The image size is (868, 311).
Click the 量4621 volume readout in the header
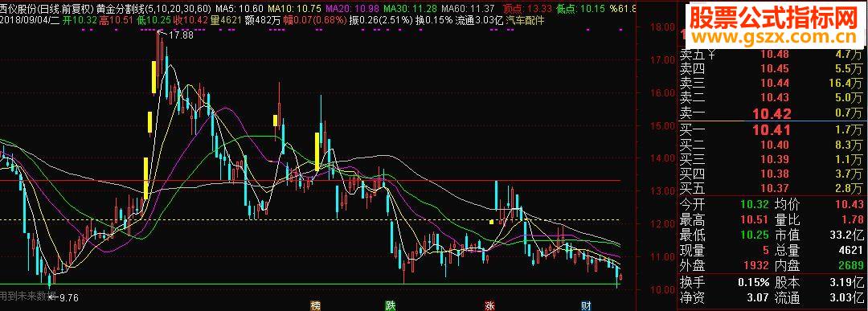(227, 20)
